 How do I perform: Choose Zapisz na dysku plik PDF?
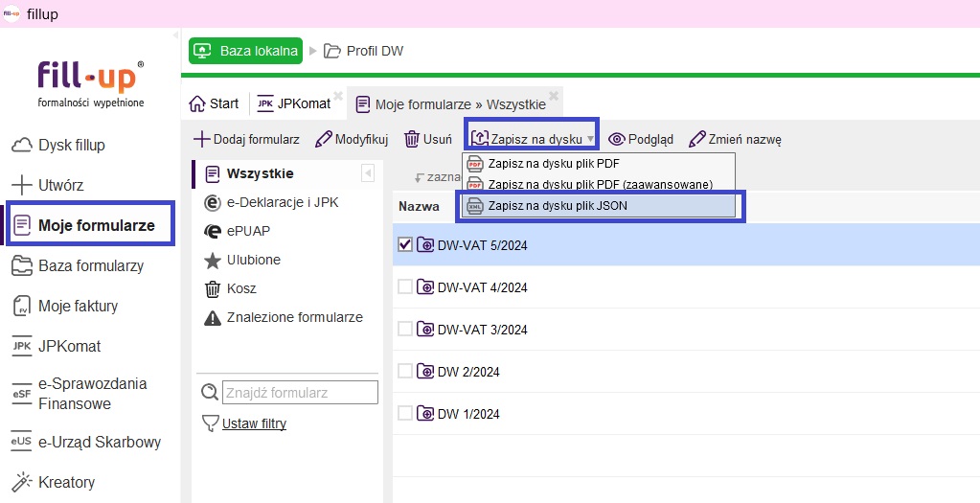point(598,165)
